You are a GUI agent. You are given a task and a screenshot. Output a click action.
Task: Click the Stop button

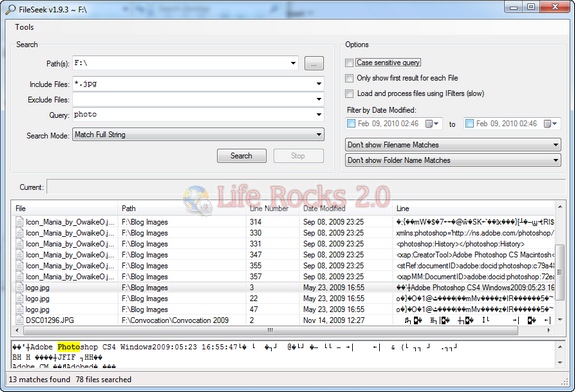click(x=299, y=156)
